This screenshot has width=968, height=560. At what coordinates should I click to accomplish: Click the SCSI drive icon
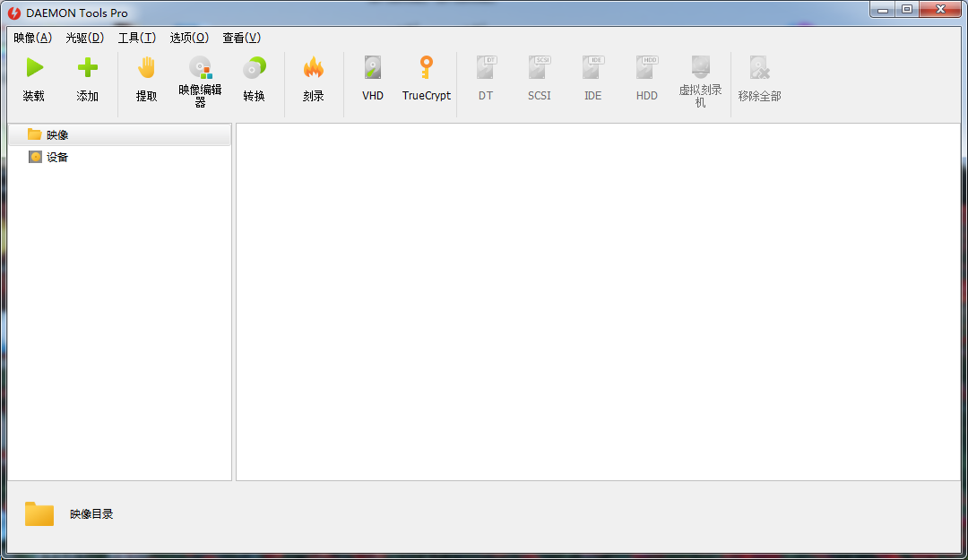coord(540,67)
